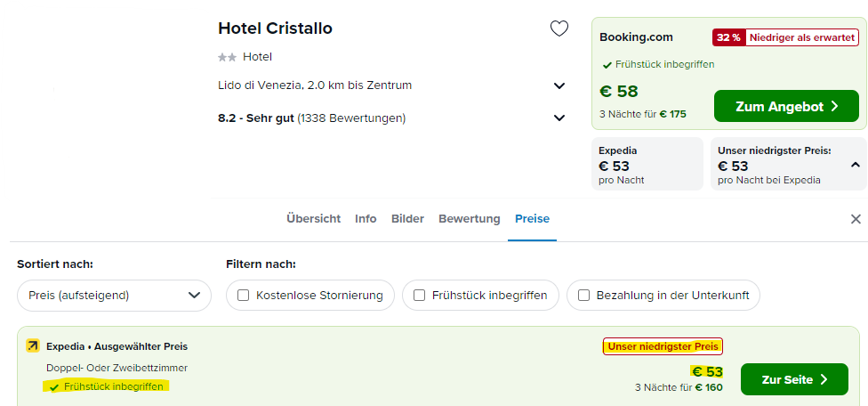
Task: Enable Kostenlose Stornierung filter
Action: coord(243,296)
